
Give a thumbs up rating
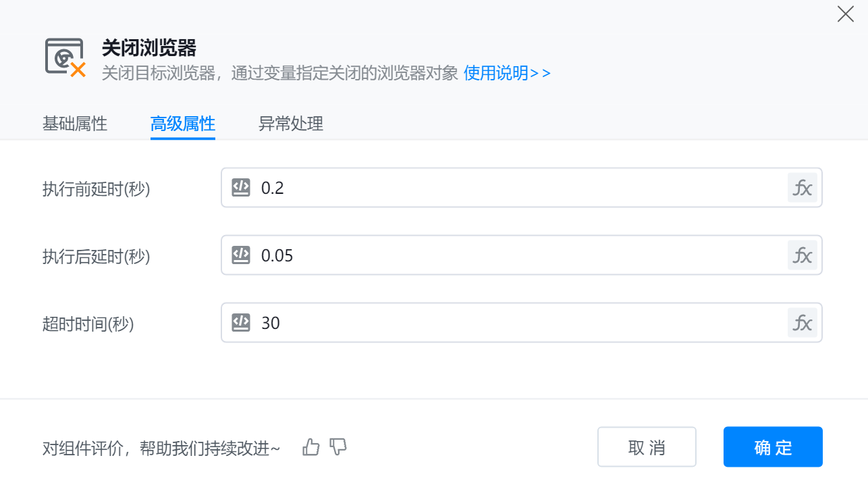coord(311,446)
